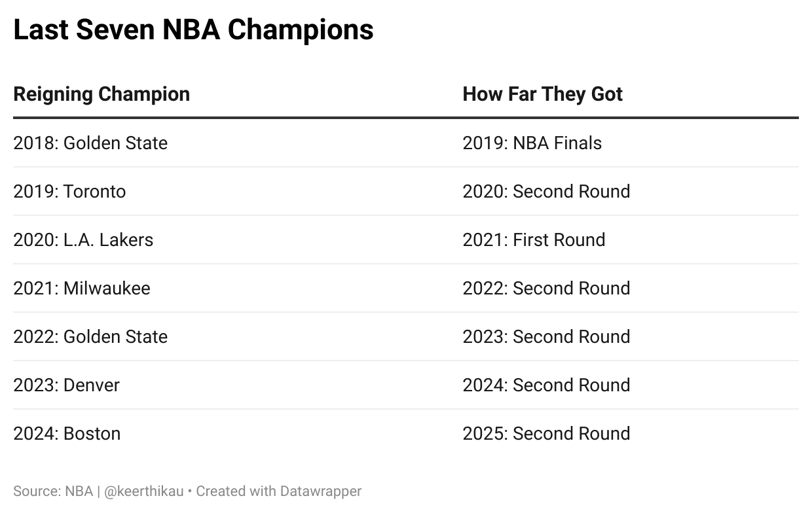Click the "How Far They Got" column header
Viewport: 812px width, 513px height.
coord(542,94)
